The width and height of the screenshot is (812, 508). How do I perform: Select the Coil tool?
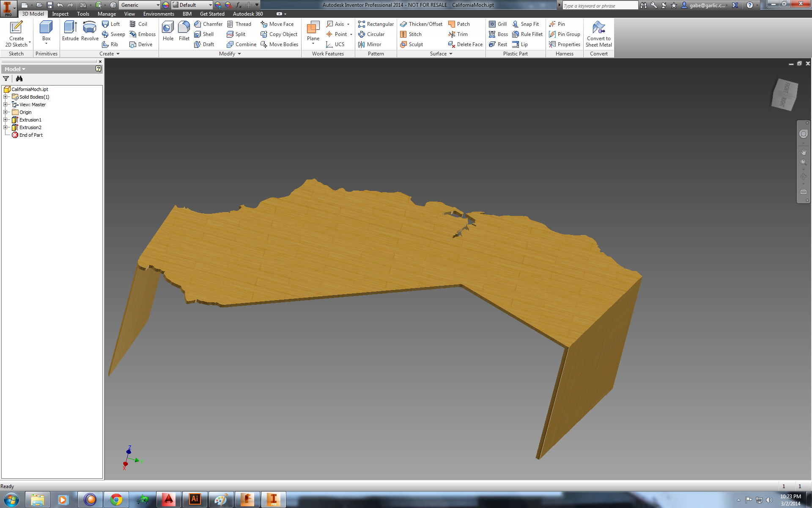[x=138, y=24]
